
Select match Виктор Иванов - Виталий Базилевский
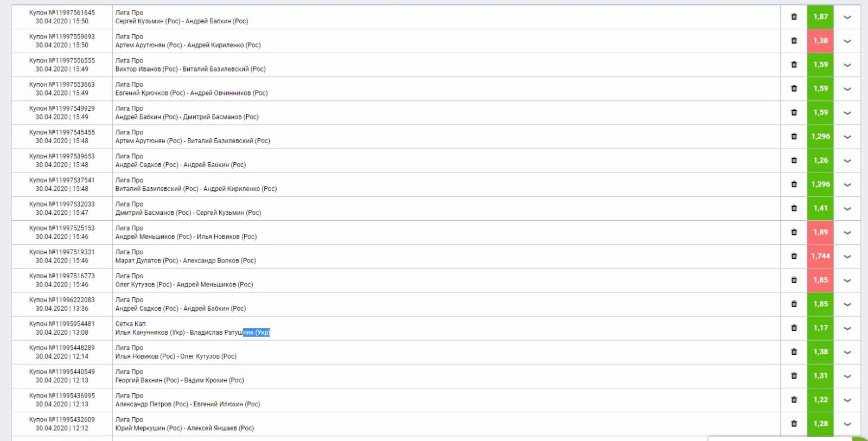pyautogui.click(x=190, y=69)
